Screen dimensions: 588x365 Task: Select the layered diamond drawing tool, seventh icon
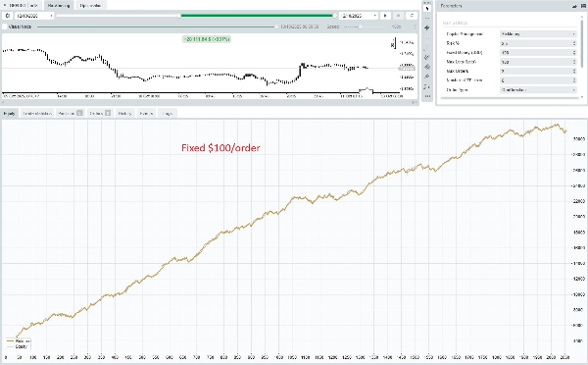(x=427, y=67)
